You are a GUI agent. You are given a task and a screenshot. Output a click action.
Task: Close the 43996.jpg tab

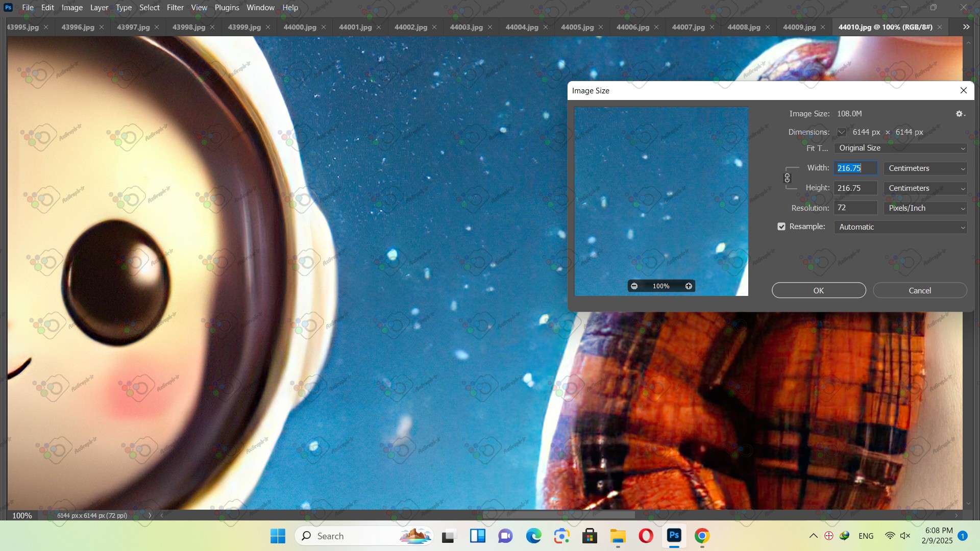click(x=102, y=27)
